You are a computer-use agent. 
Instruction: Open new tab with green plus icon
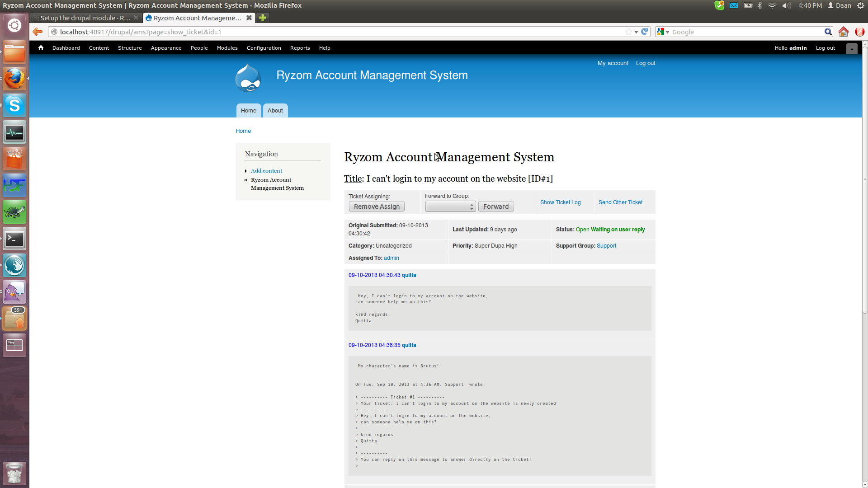point(262,18)
